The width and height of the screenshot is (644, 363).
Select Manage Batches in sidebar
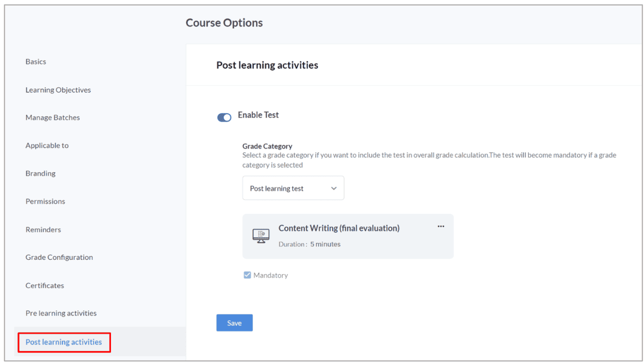(53, 118)
